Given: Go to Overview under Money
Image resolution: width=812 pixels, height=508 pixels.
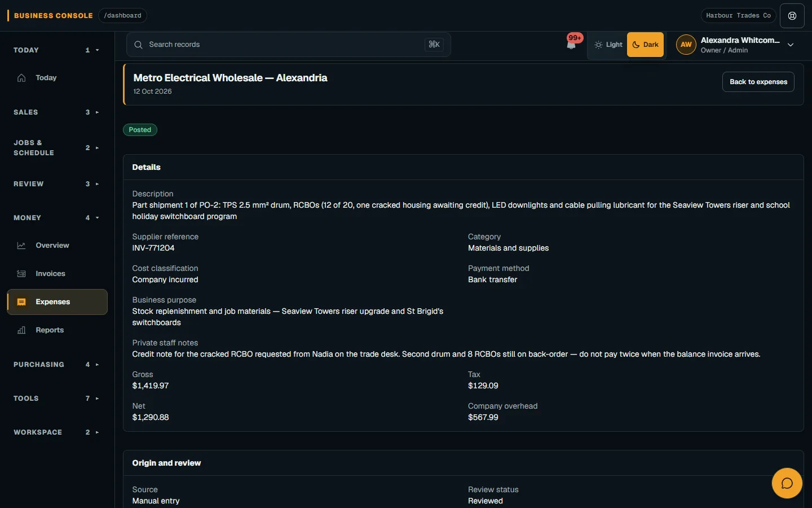Looking at the screenshot, I should [57, 246].
